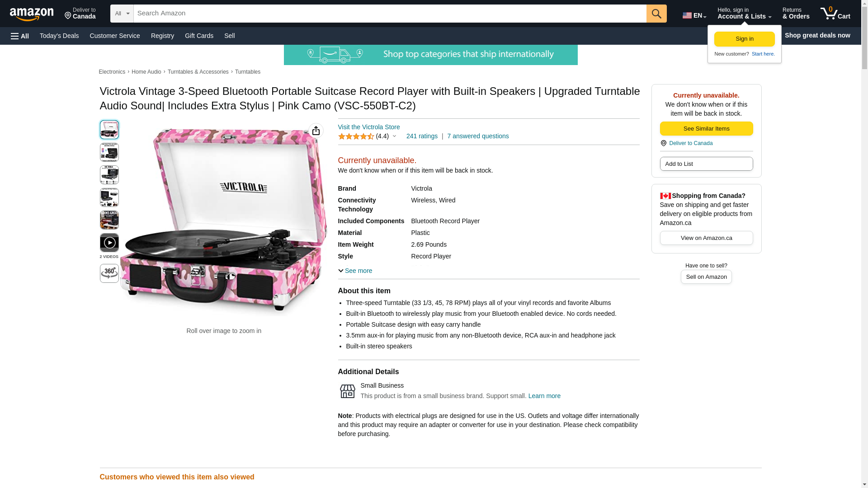Open the All search category dropdown
868x488 pixels.
(x=122, y=14)
